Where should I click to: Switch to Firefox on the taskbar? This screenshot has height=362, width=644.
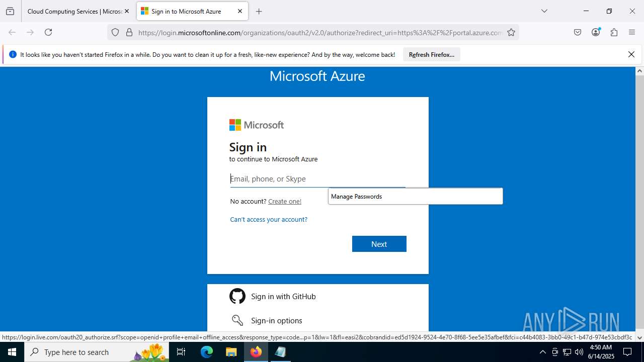coord(256,352)
